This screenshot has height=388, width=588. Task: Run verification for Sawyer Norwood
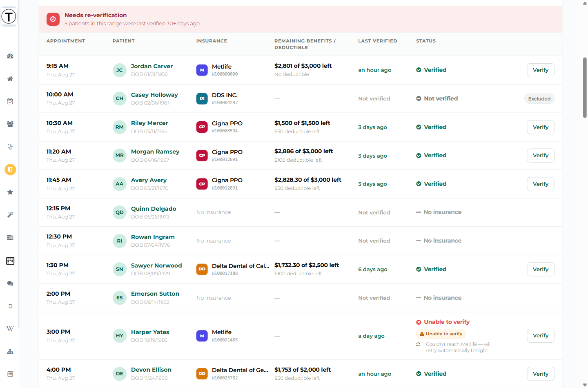coord(541,270)
